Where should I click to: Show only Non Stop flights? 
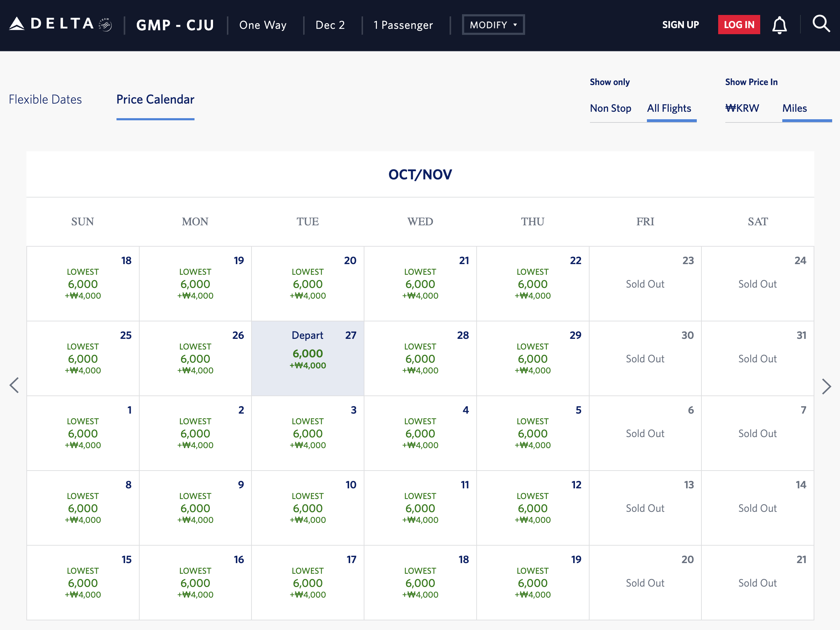pyautogui.click(x=610, y=108)
